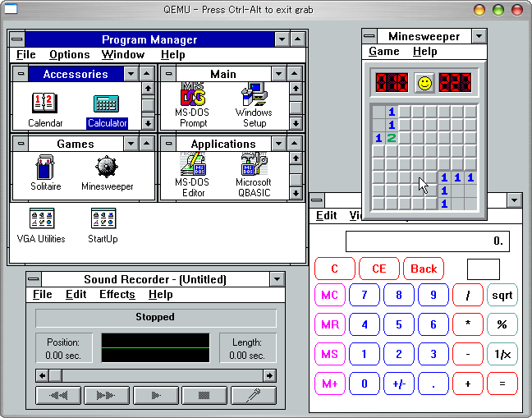Click the Sound Recorder stop button
The image size is (532, 418).
[x=204, y=395]
